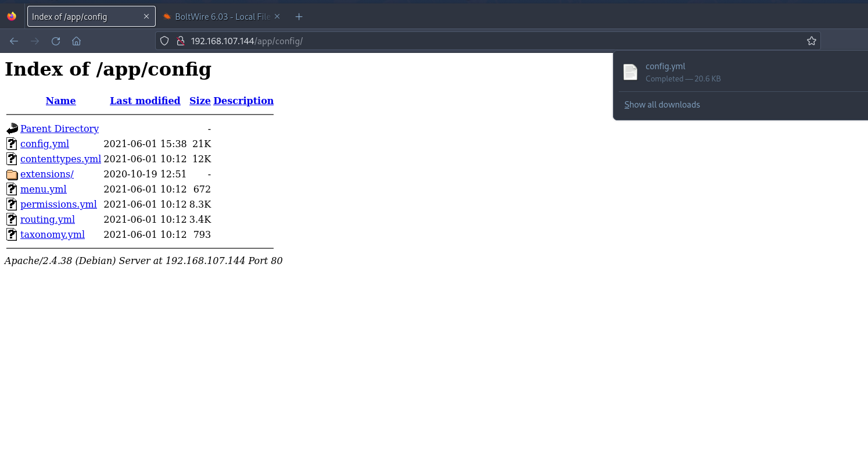Open the config.yml link
This screenshot has width=868, height=474.
click(45, 144)
